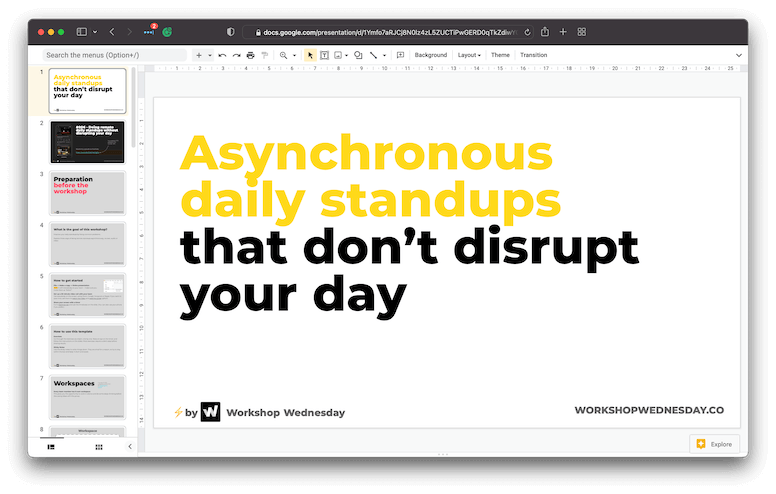Open the Layout dropdown

point(469,55)
